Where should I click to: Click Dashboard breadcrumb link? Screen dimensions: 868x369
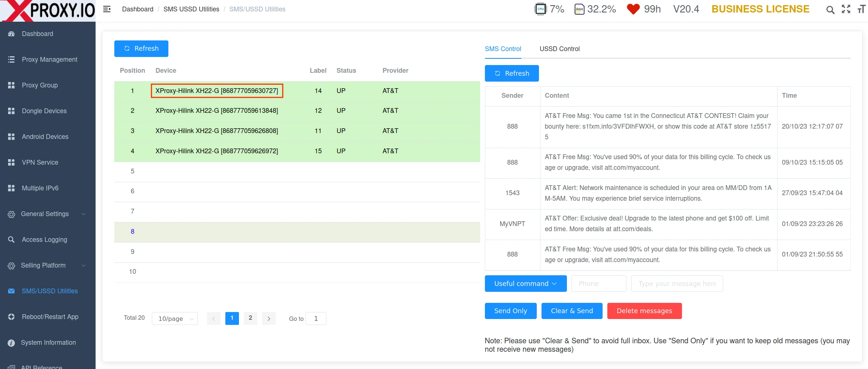click(137, 9)
